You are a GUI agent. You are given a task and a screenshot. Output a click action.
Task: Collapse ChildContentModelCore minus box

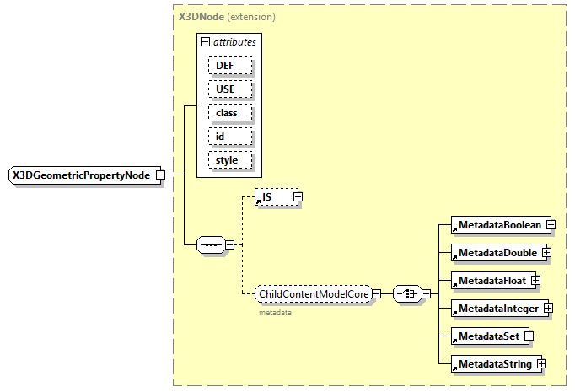[x=377, y=293]
